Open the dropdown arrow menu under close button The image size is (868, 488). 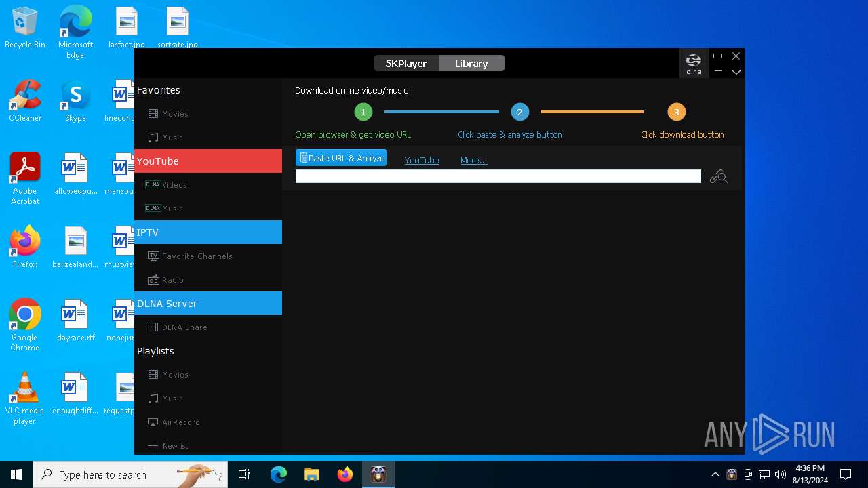736,71
